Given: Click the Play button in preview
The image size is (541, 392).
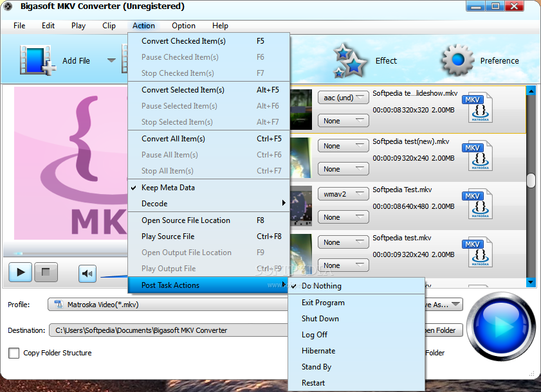Looking at the screenshot, I should pos(21,272).
